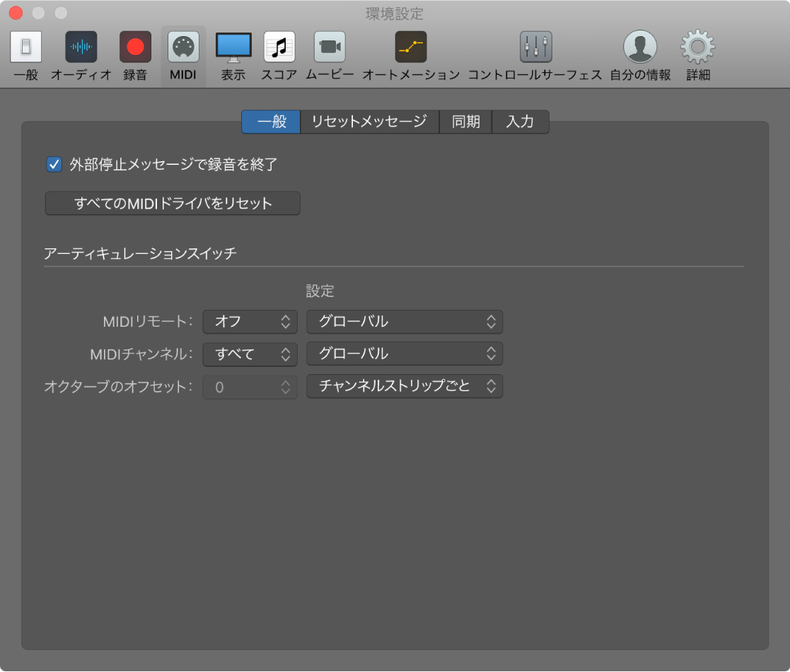This screenshot has width=790, height=672.
Task: Open the ムービー preferences icon
Action: 328,47
